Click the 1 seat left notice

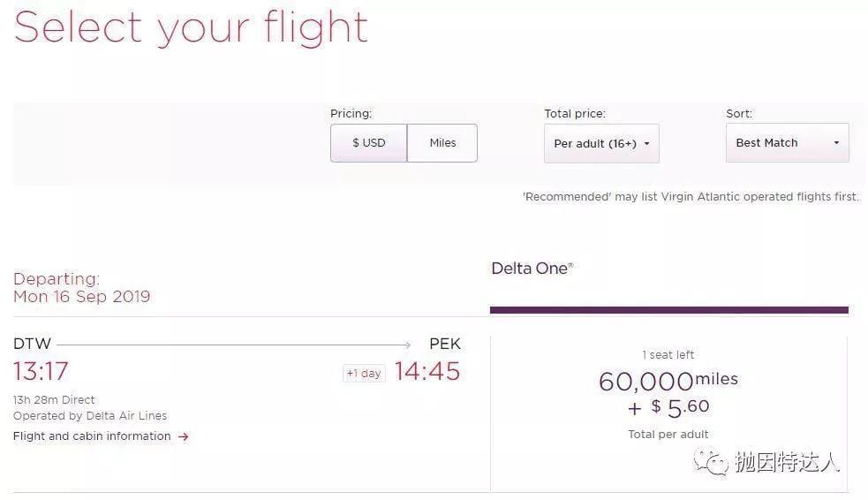(x=668, y=355)
